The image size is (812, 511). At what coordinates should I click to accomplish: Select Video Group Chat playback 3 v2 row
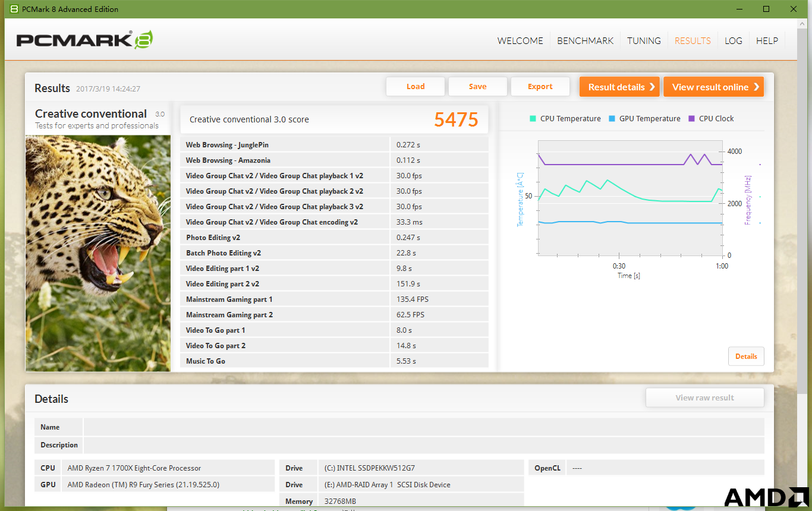tap(334, 207)
